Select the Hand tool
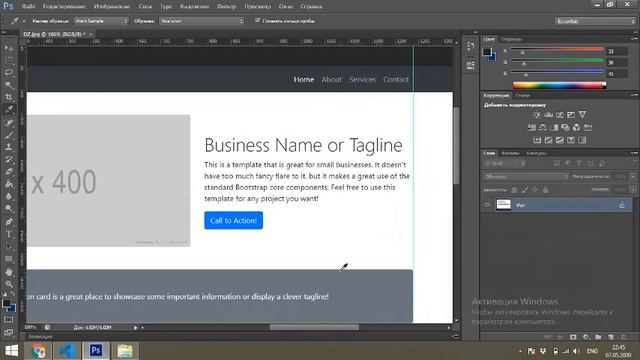 tap(9, 272)
